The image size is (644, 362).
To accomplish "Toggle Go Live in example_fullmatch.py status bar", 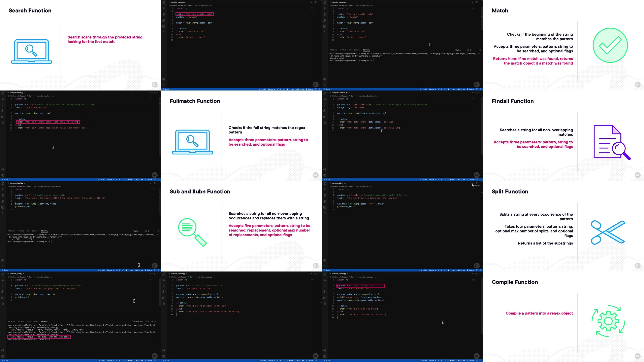I will coord(471,180).
